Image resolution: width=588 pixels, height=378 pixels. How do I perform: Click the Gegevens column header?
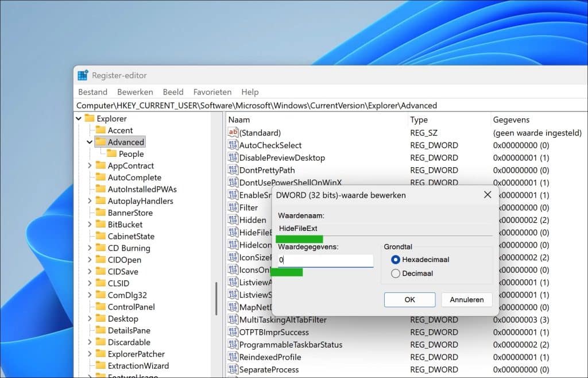pos(539,119)
